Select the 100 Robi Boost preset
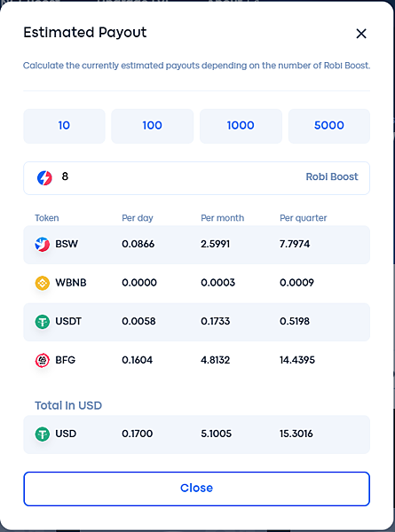The image size is (395, 532). [152, 126]
